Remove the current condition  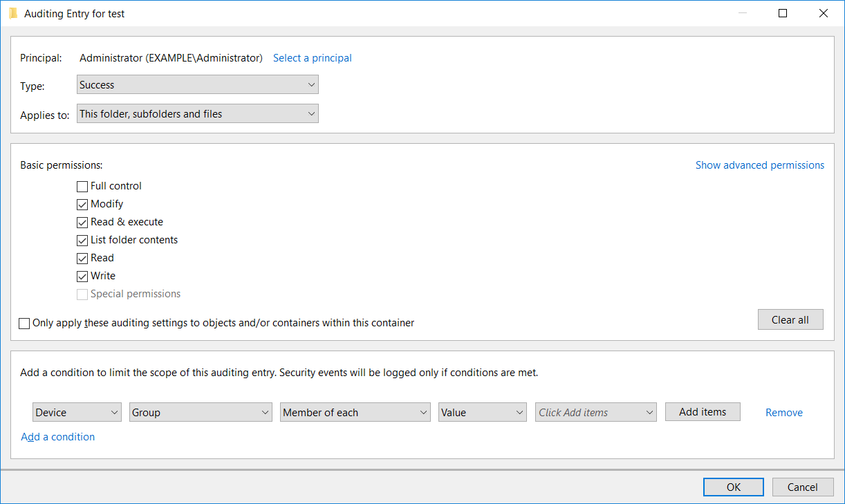[783, 411]
